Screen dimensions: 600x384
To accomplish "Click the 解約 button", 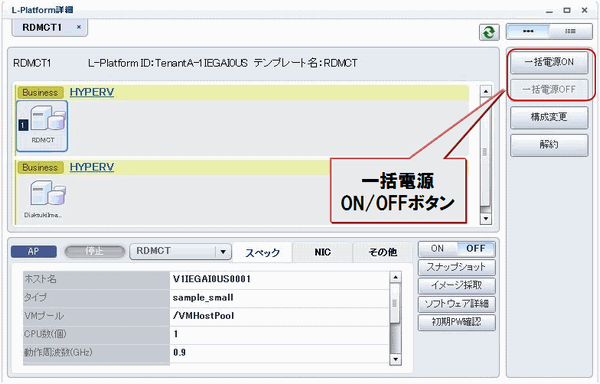I will coord(549,145).
